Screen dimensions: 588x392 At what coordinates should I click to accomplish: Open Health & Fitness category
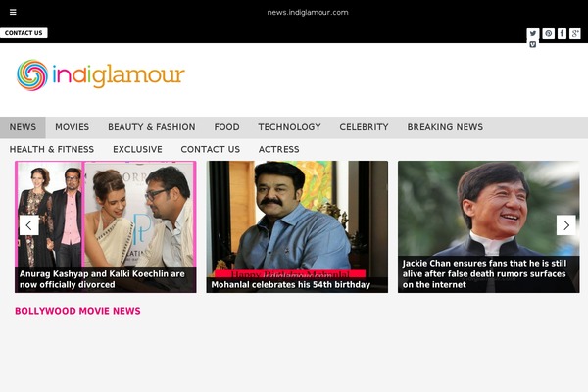tap(52, 149)
